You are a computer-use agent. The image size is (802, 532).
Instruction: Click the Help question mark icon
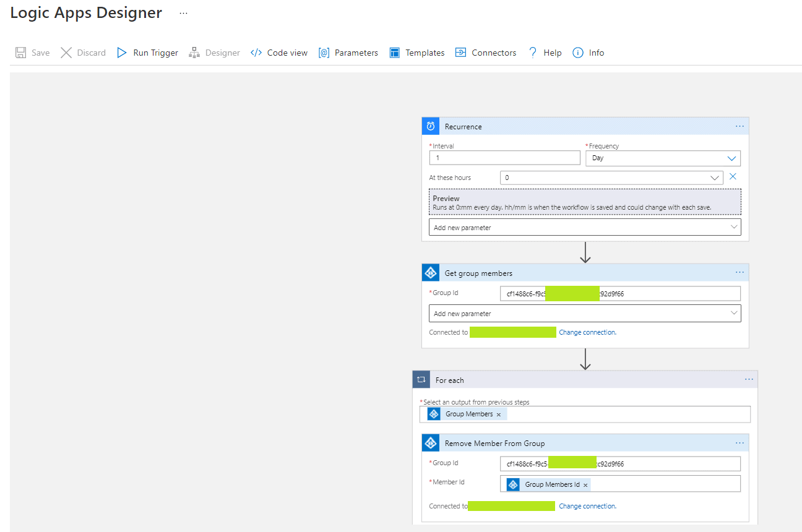(x=533, y=53)
